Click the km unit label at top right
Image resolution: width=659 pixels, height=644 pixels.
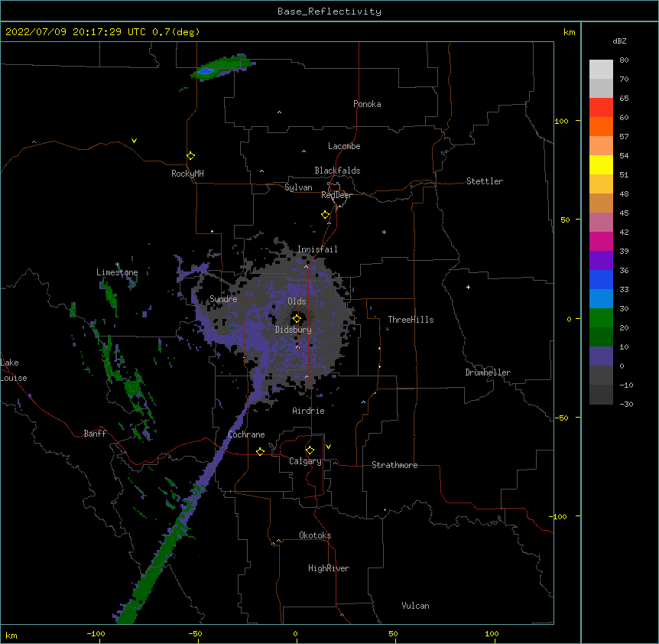coord(570,32)
